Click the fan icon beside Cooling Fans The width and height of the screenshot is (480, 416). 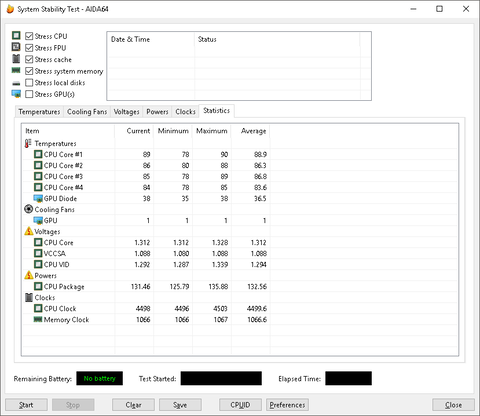[x=29, y=209]
